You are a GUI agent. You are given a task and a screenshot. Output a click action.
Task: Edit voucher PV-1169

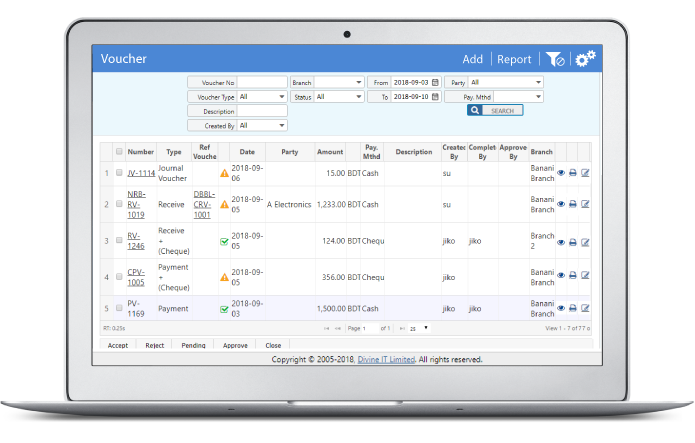coord(585,308)
